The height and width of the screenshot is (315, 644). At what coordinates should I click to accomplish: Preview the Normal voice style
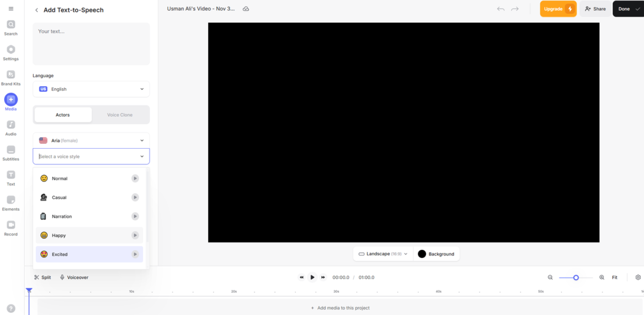pos(135,178)
